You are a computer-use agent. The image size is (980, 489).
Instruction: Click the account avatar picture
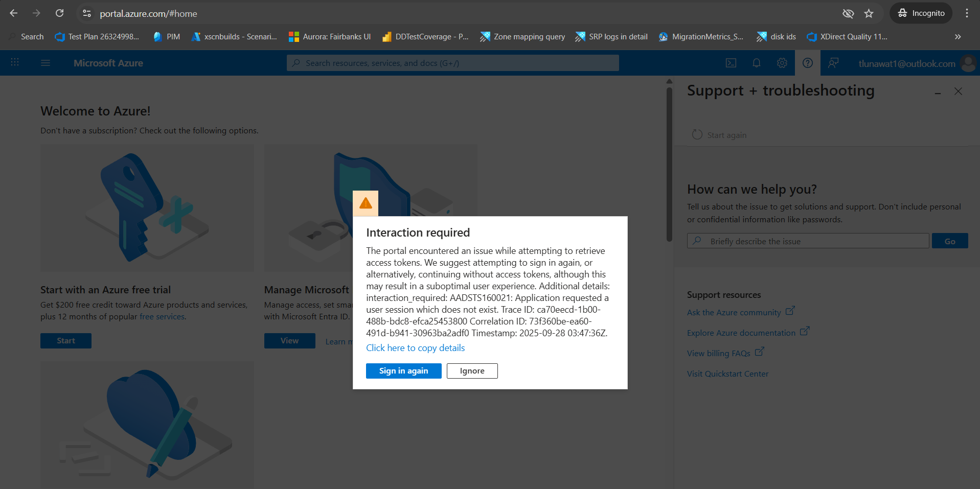(968, 63)
